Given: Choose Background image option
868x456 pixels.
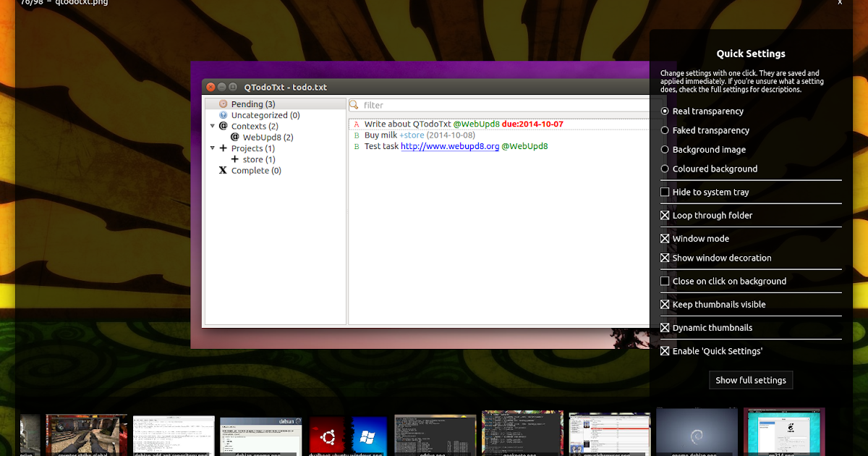Looking at the screenshot, I should (x=665, y=150).
